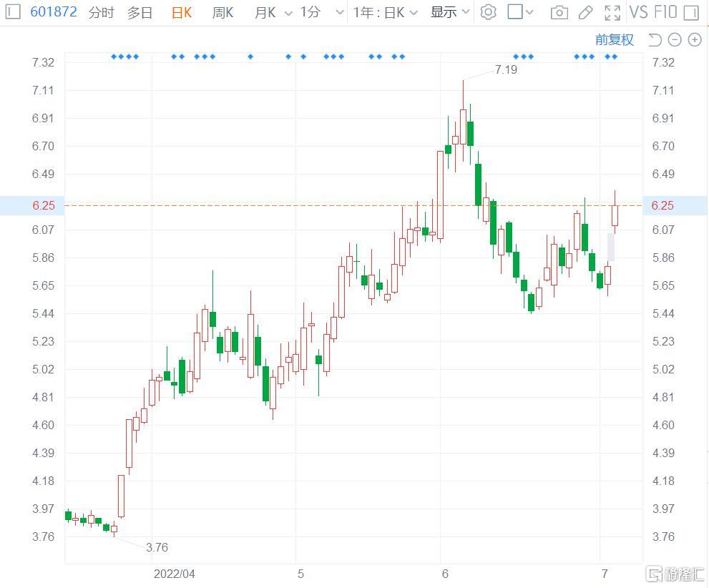Click the 1分 interval label
The image size is (709, 588).
[x=311, y=11]
